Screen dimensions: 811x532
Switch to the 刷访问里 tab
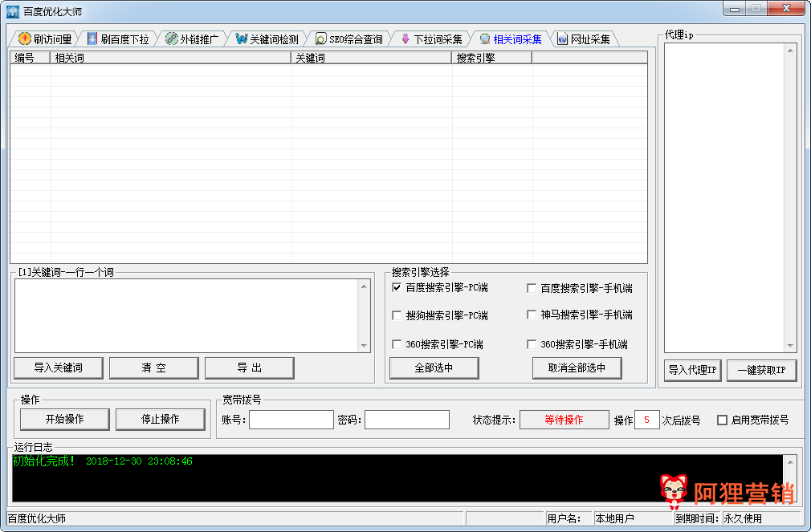tap(44, 39)
